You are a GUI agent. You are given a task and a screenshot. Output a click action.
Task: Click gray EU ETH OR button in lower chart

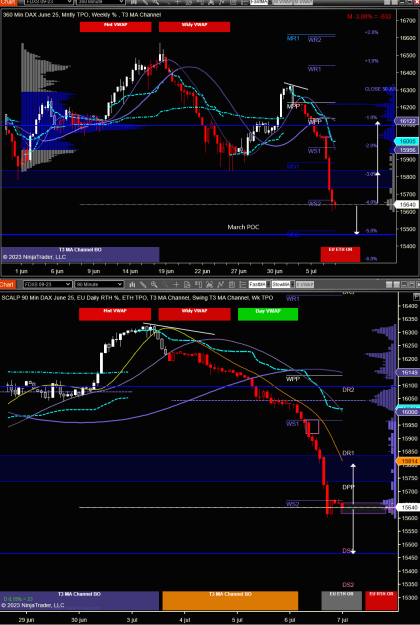click(341, 601)
